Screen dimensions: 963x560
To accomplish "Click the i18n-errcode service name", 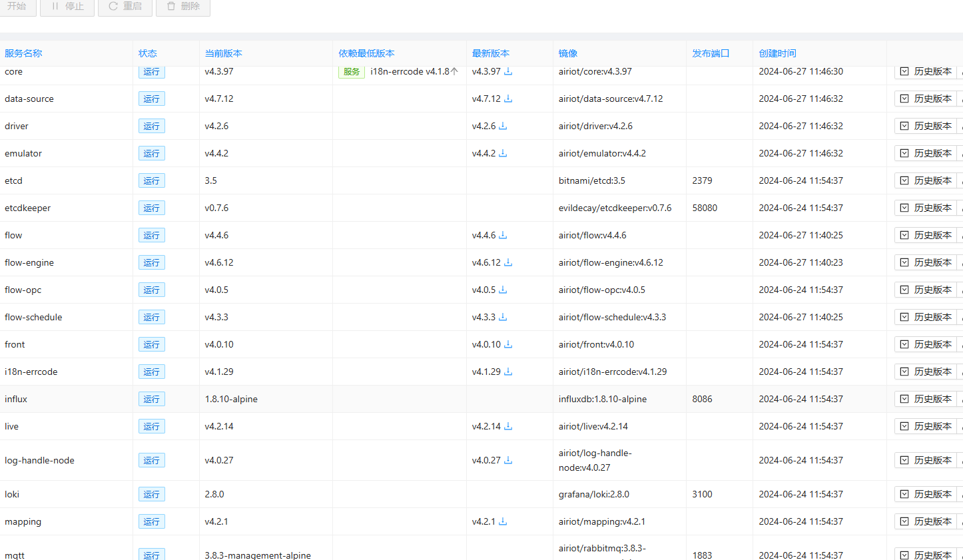I will (x=31, y=372).
